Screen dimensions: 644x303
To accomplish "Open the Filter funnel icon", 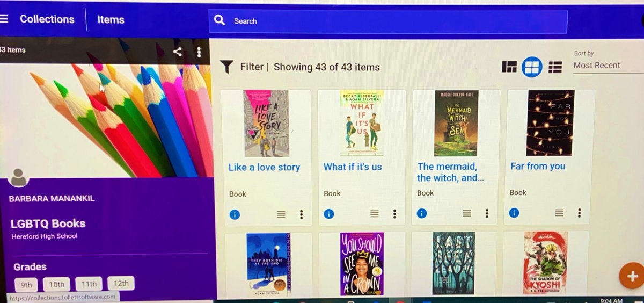I will pyautogui.click(x=227, y=67).
